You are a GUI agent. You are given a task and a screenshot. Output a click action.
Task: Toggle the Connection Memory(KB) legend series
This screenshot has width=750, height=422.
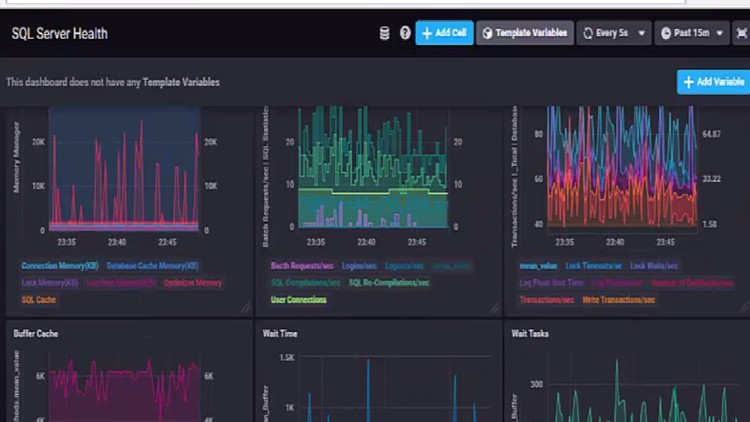pyautogui.click(x=60, y=266)
